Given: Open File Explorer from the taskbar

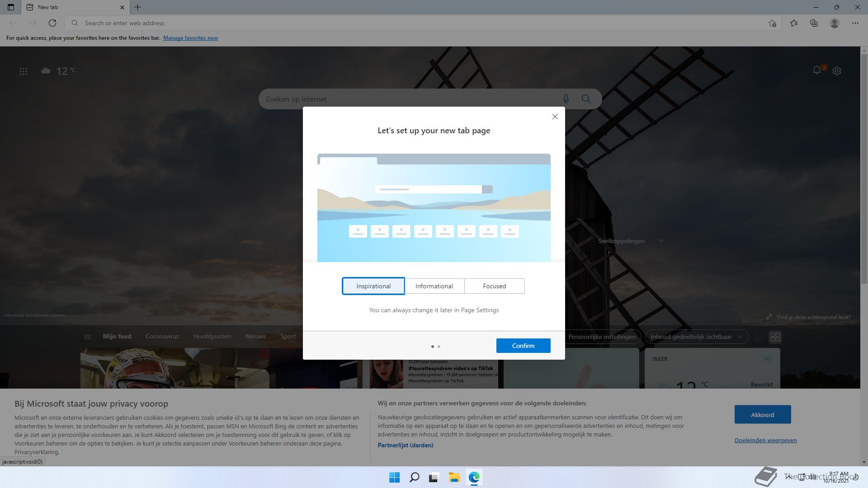Looking at the screenshot, I should pos(454,477).
